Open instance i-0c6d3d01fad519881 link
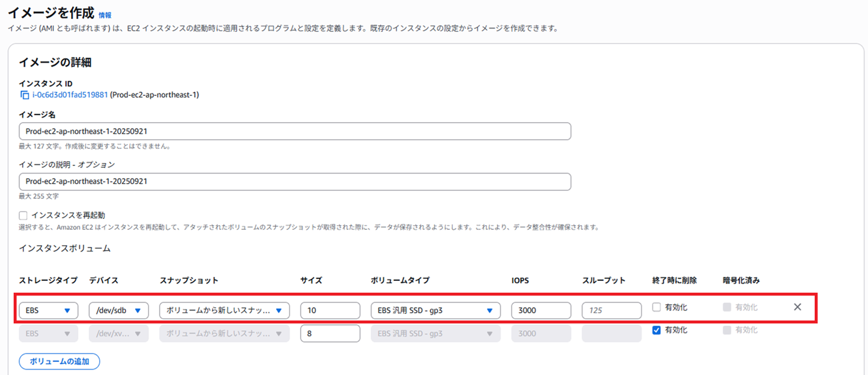The image size is (868, 375). [70, 95]
